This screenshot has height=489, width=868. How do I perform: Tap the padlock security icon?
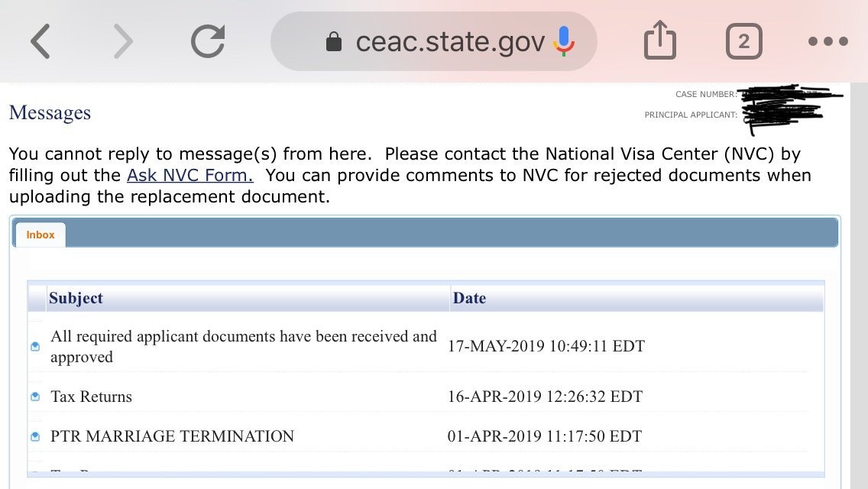coord(334,41)
